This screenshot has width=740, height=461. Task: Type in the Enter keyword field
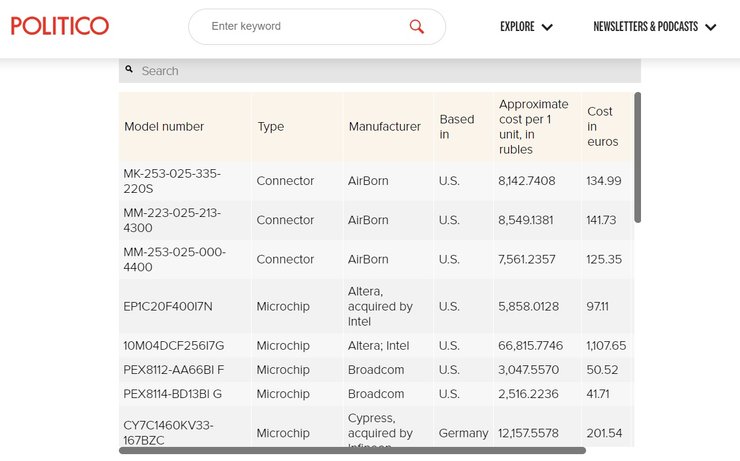[300, 26]
